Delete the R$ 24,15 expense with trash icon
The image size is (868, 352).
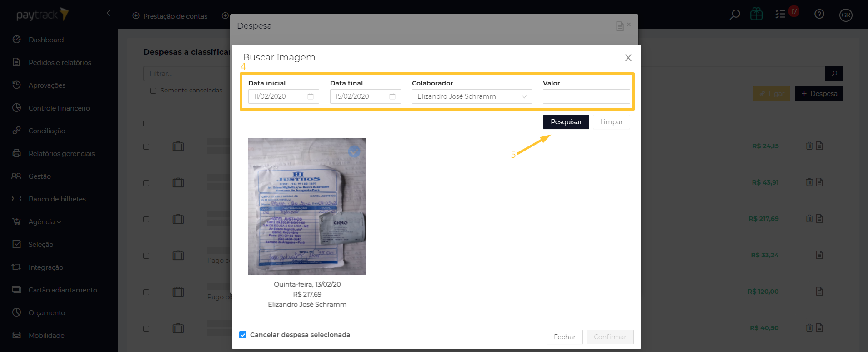(809, 146)
